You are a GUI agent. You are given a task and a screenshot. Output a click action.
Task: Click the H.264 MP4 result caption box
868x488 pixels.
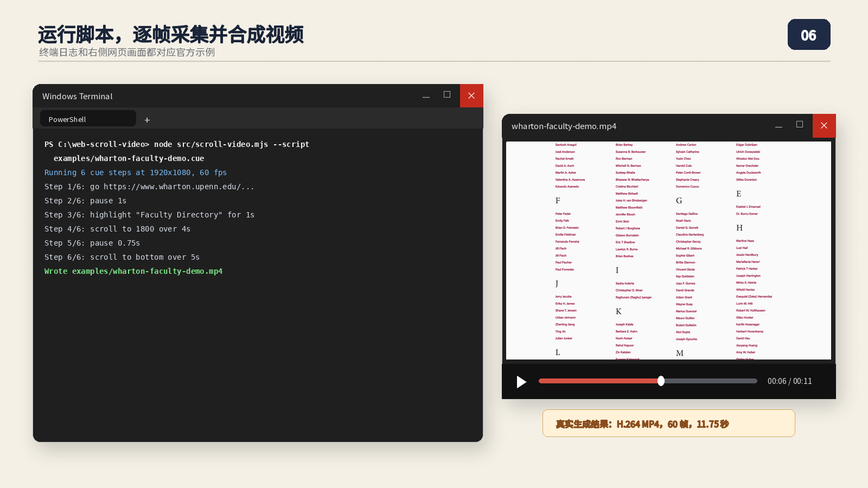668,423
